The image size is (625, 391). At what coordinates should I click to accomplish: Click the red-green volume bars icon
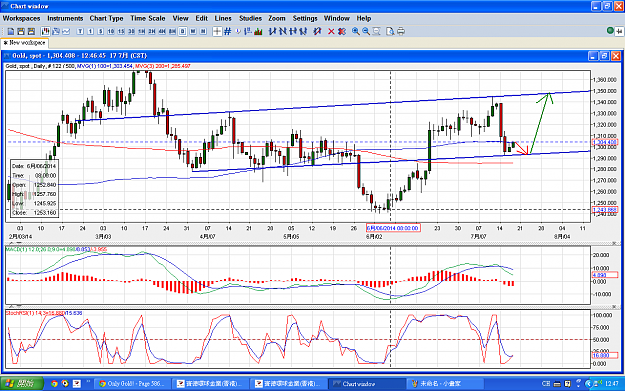(x=258, y=31)
